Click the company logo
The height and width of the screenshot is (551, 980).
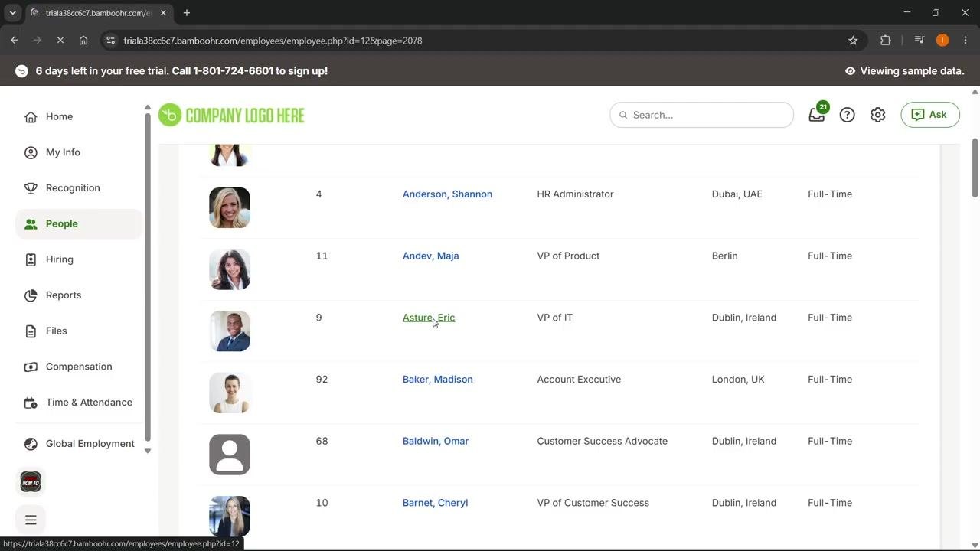coord(231,116)
